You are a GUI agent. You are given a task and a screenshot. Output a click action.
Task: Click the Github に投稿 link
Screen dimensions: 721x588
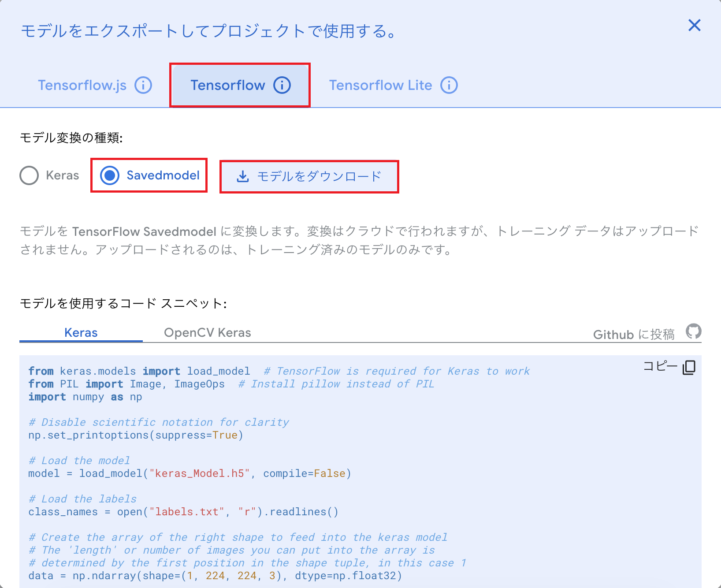click(x=633, y=335)
